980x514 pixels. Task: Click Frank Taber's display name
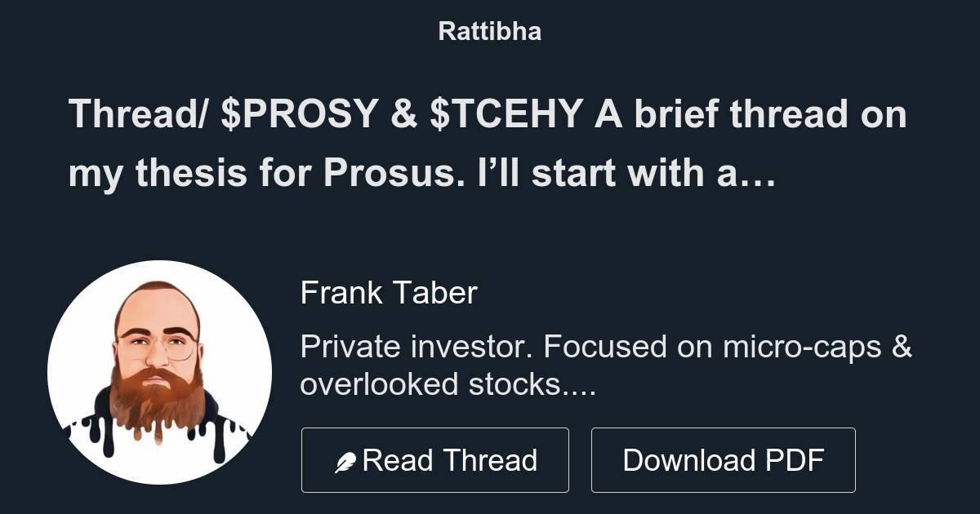coord(390,292)
